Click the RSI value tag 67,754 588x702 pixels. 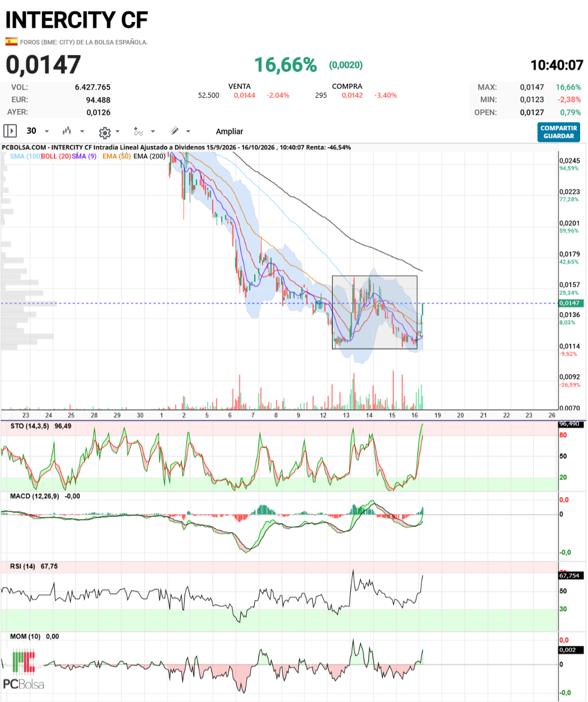pos(571,576)
